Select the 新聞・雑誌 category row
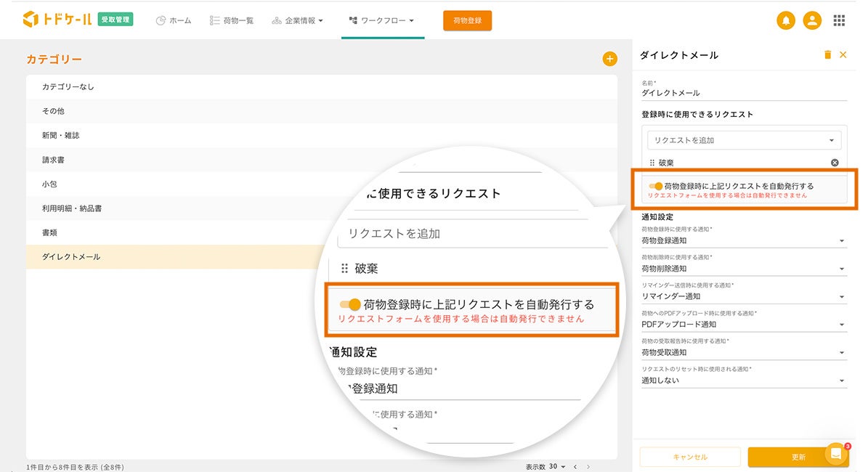Image resolution: width=868 pixels, height=472 pixels. click(x=322, y=136)
